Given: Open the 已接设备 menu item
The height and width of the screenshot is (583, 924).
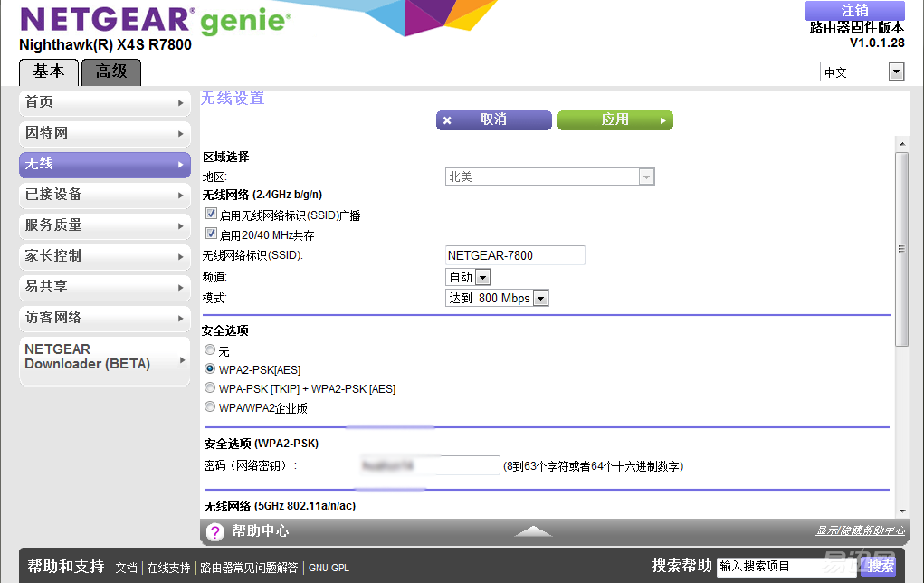Looking at the screenshot, I should pyautogui.click(x=105, y=196).
